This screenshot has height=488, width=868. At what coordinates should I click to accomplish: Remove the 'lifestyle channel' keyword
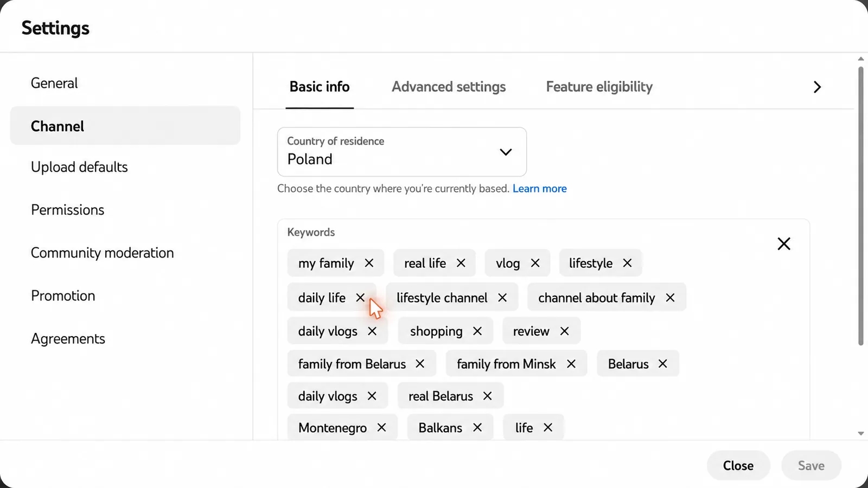(x=502, y=298)
